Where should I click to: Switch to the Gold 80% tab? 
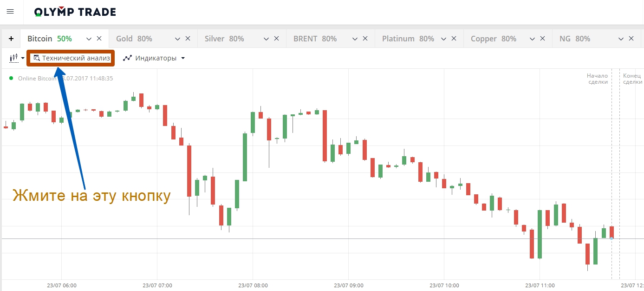coord(134,39)
